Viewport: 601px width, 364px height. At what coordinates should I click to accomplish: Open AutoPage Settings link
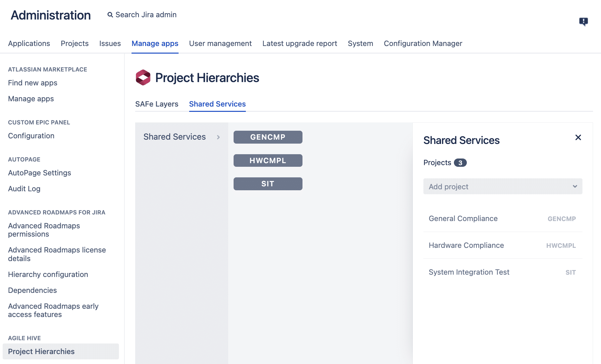coord(39,173)
